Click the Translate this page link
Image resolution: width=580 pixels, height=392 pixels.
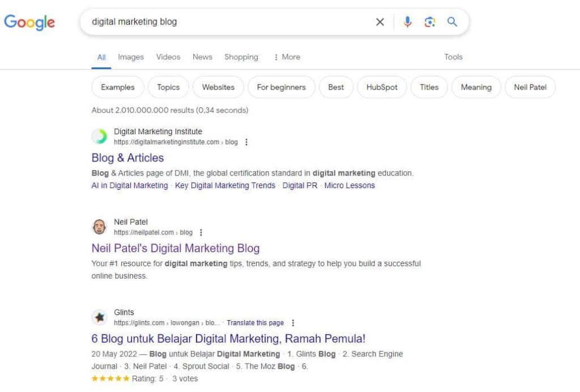255,323
